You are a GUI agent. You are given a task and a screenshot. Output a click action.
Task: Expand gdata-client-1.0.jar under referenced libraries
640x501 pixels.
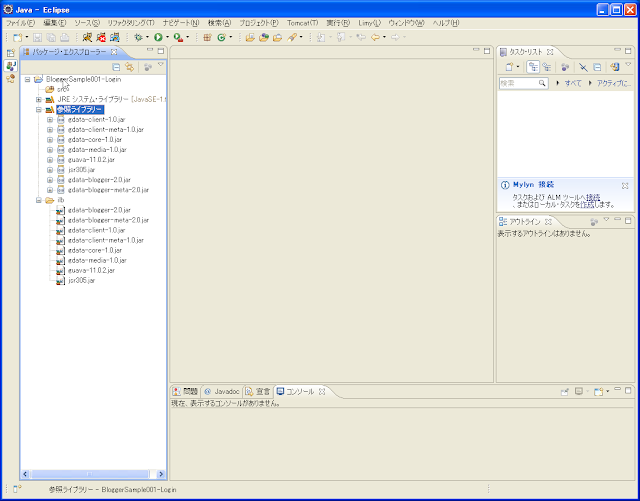click(50, 120)
